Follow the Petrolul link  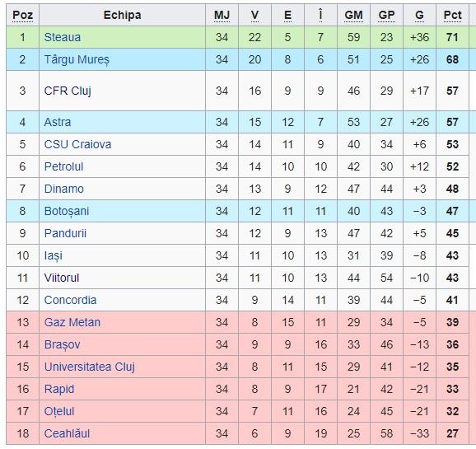tap(63, 166)
